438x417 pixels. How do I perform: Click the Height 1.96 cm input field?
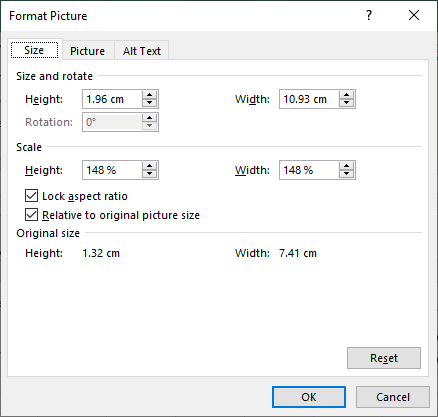coord(112,99)
